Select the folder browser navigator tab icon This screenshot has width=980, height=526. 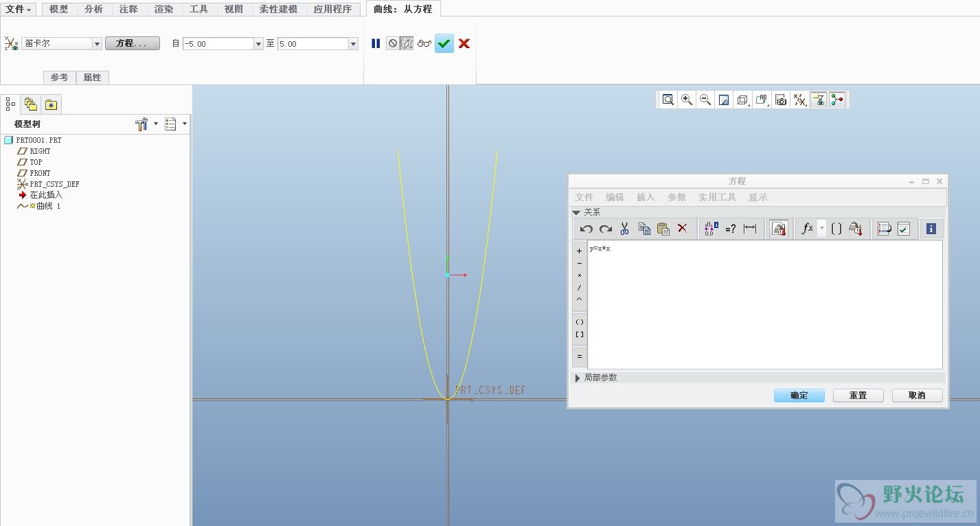coord(31,104)
